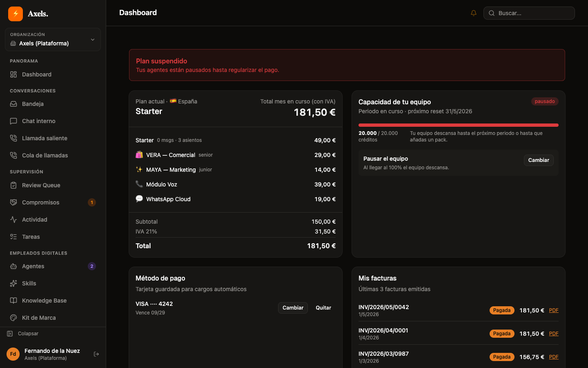Open Kit de Marca palette icon
Screen dimensions: 588x368
tap(13, 318)
